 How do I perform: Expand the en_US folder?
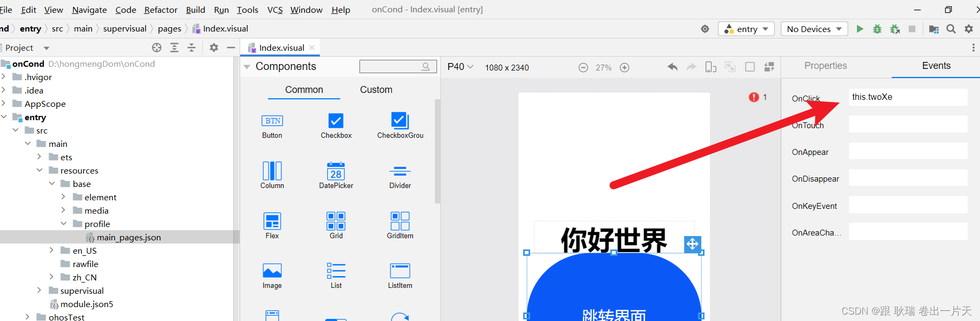[x=51, y=250]
